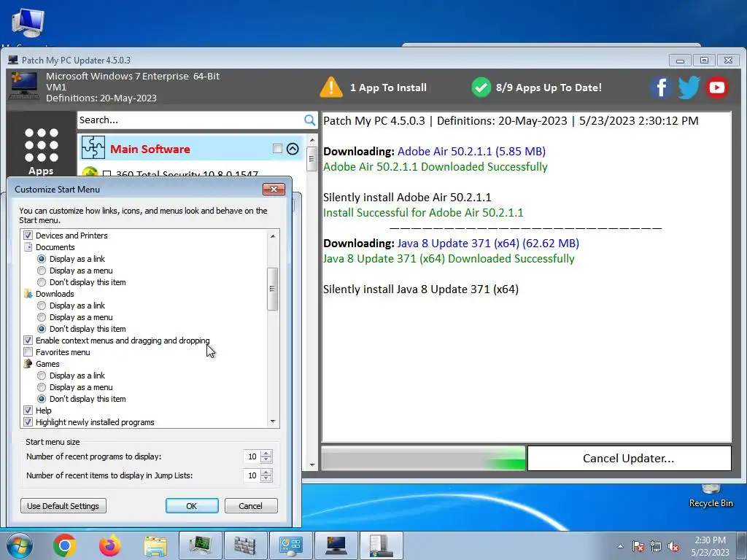The image size is (747, 560).
Task: Tick Main Software select-all checkbox
Action: [x=277, y=149]
